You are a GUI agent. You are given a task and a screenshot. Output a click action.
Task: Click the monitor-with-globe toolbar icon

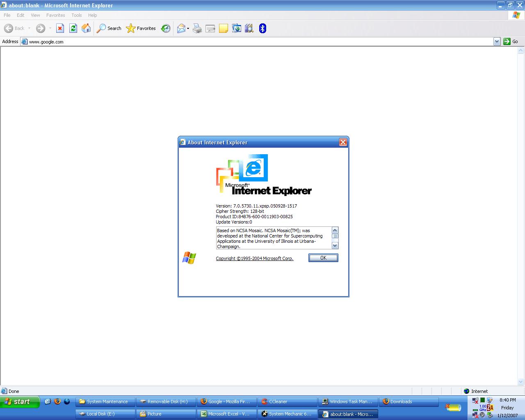[x=237, y=28]
